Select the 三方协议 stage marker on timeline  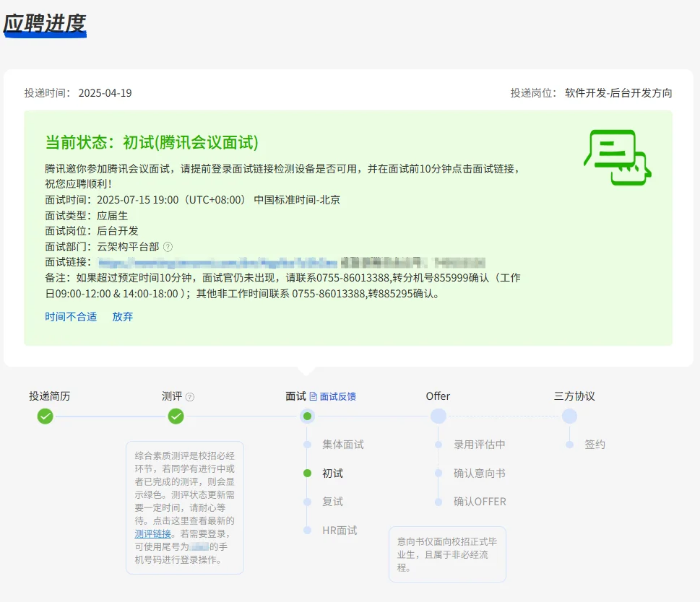[569, 416]
